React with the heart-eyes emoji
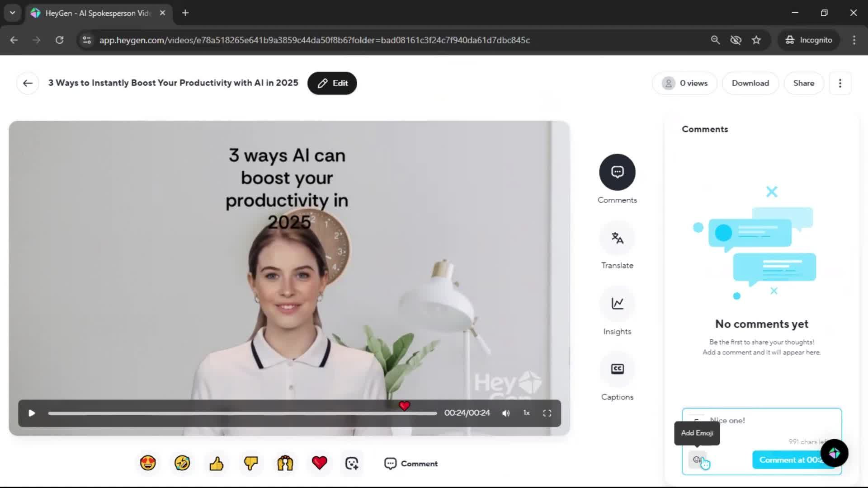The width and height of the screenshot is (868, 488). pos(148,463)
